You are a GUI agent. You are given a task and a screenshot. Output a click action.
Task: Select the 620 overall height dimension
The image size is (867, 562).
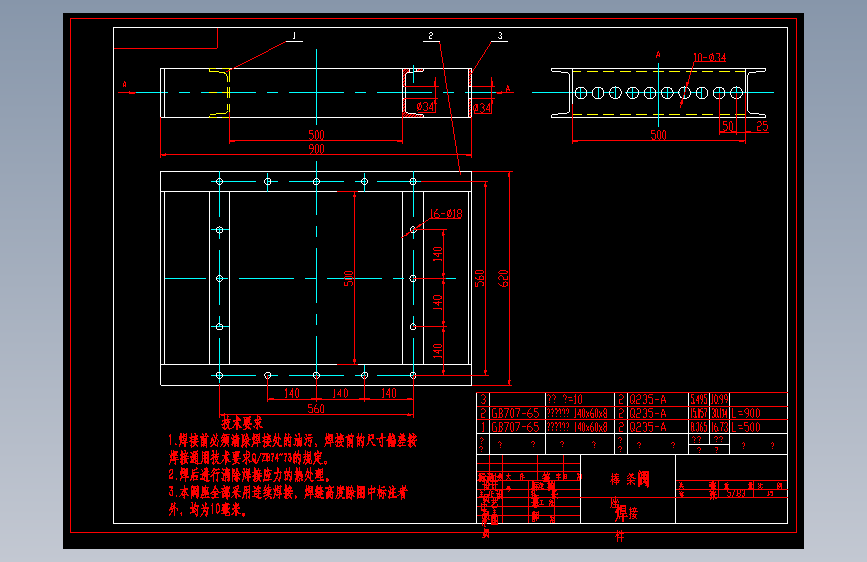pyautogui.click(x=503, y=278)
